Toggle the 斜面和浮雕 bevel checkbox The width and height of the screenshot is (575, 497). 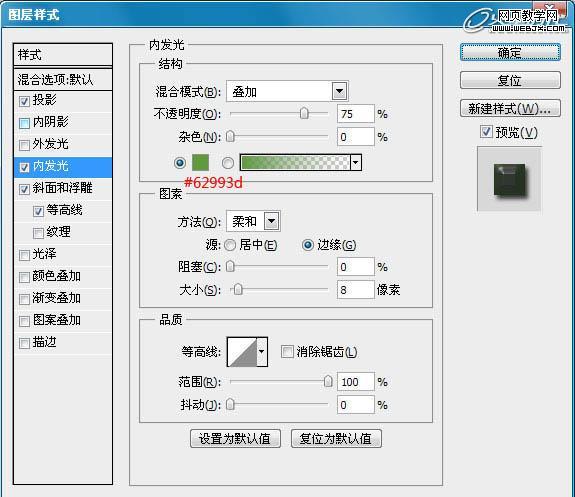[x=24, y=189]
